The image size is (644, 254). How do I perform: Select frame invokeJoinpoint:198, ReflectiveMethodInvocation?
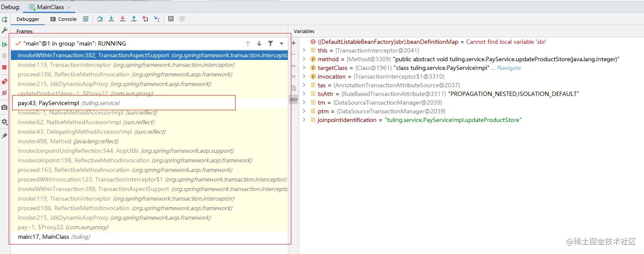(149, 160)
